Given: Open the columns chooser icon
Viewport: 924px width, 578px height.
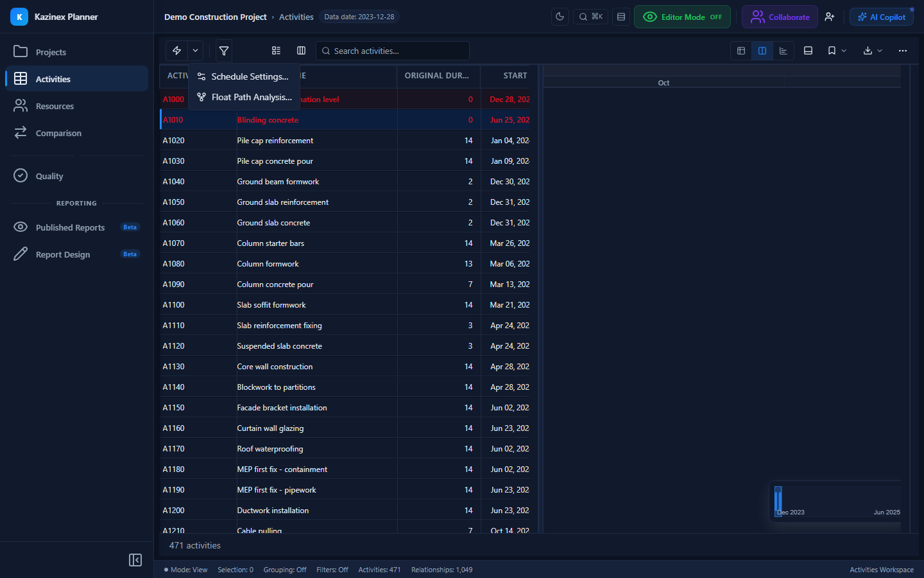Looking at the screenshot, I should pyautogui.click(x=301, y=51).
